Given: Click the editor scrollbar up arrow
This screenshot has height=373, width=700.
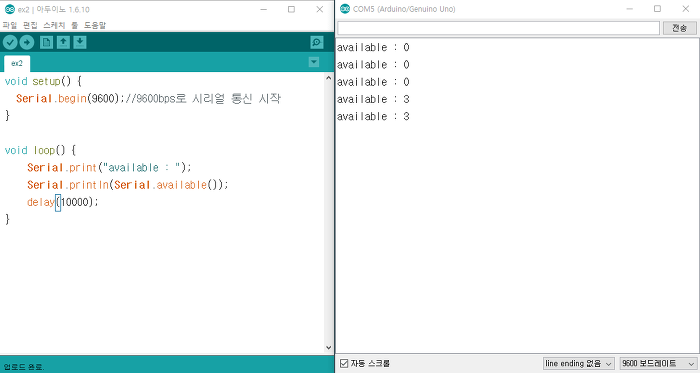Looking at the screenshot, I should pyautogui.click(x=329, y=78).
